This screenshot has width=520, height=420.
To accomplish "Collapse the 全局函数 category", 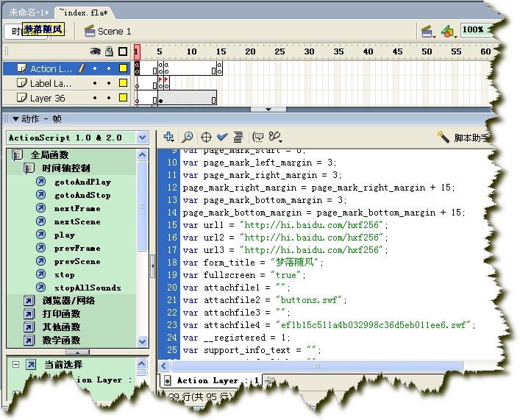I will [x=17, y=154].
